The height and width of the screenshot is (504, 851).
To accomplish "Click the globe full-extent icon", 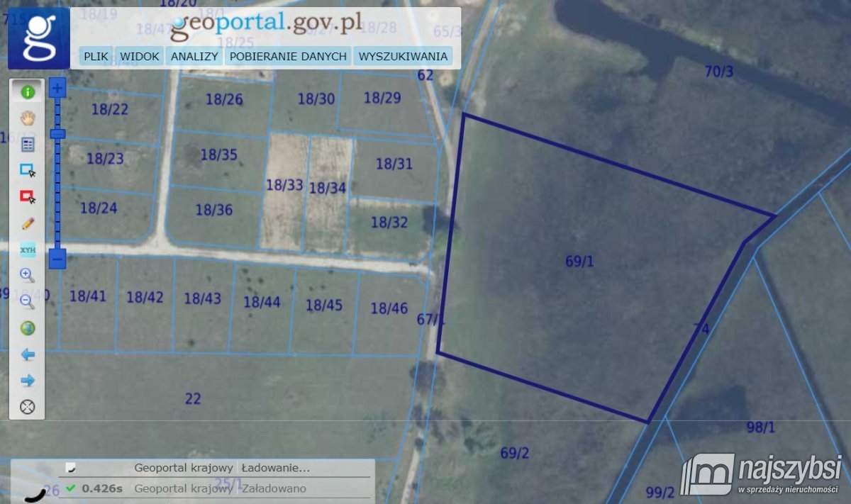I will (27, 327).
